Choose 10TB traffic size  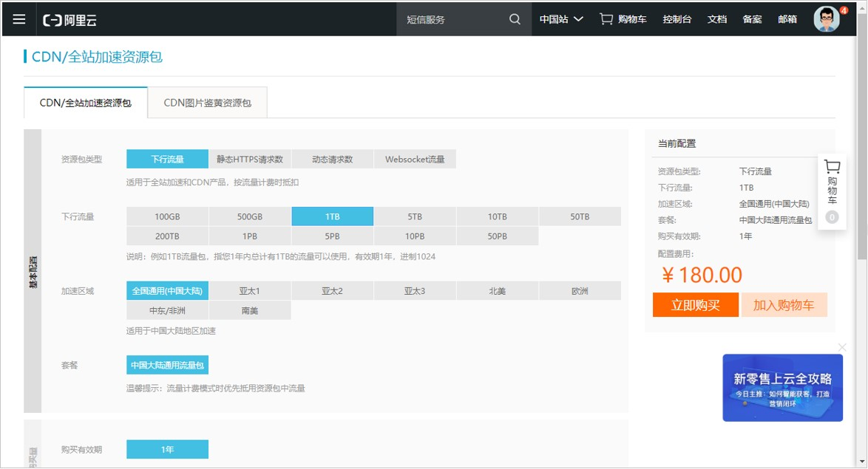[497, 217]
